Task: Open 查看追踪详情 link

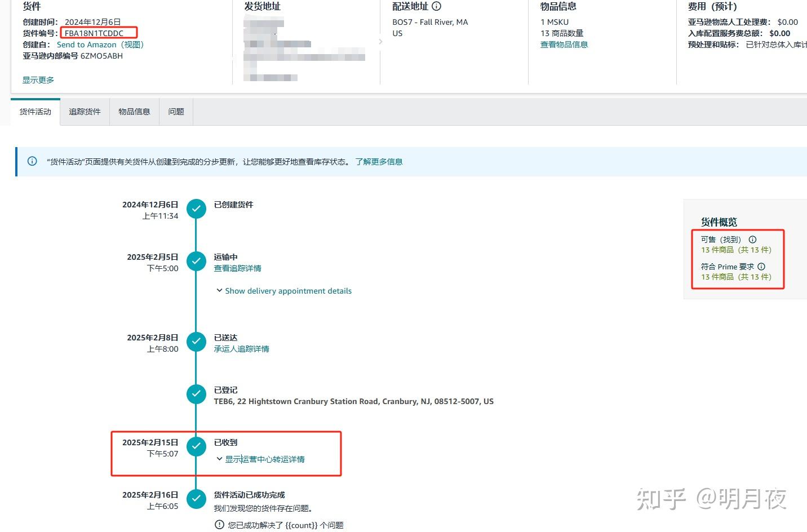Action: [x=237, y=268]
